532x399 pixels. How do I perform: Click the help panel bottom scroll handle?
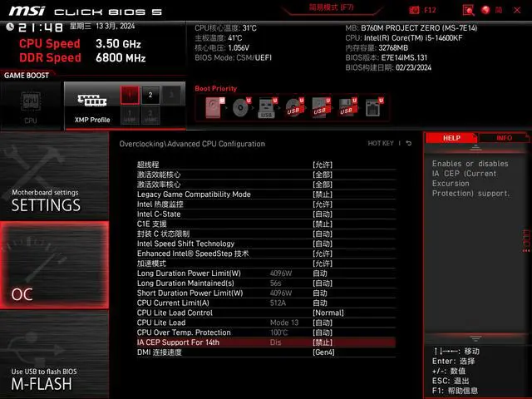475,338
